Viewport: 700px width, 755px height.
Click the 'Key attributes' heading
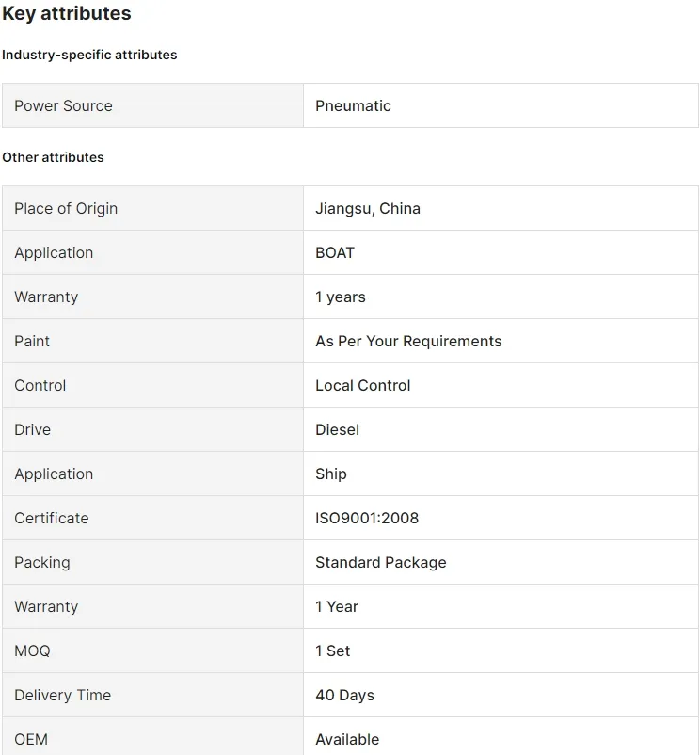(x=67, y=14)
